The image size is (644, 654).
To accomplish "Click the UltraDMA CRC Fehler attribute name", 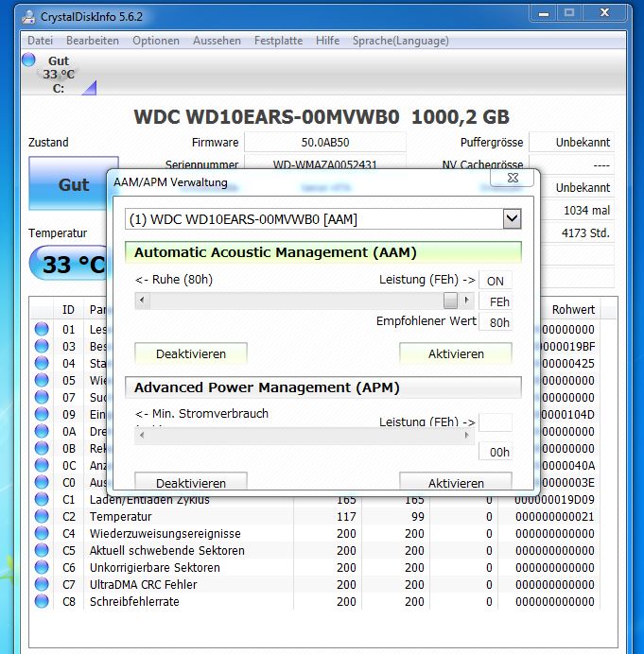I will click(143, 584).
